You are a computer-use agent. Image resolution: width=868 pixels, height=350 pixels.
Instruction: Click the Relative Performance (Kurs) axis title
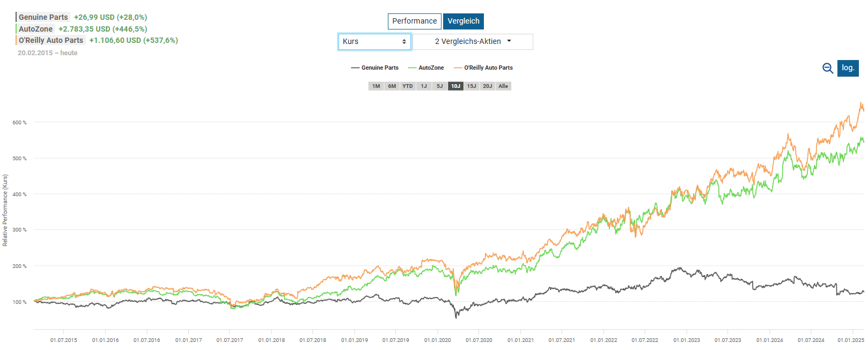(5, 210)
